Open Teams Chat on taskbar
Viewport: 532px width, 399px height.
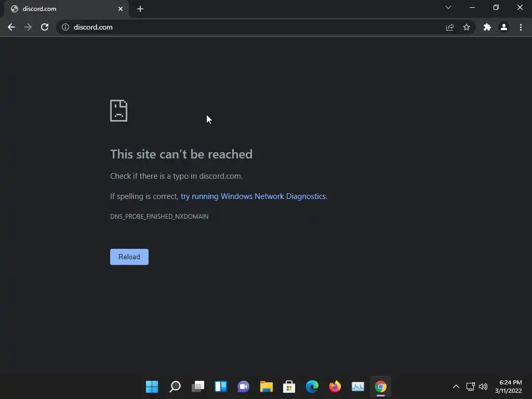tap(243, 387)
